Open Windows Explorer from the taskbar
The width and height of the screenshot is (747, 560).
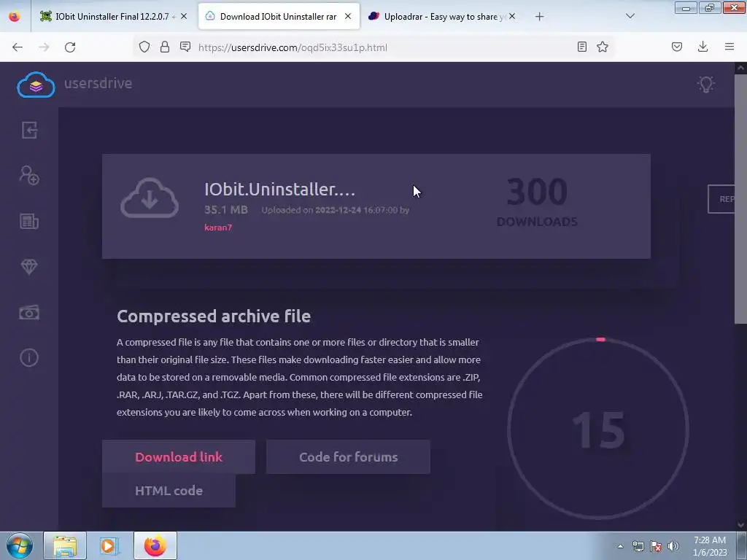(65, 545)
